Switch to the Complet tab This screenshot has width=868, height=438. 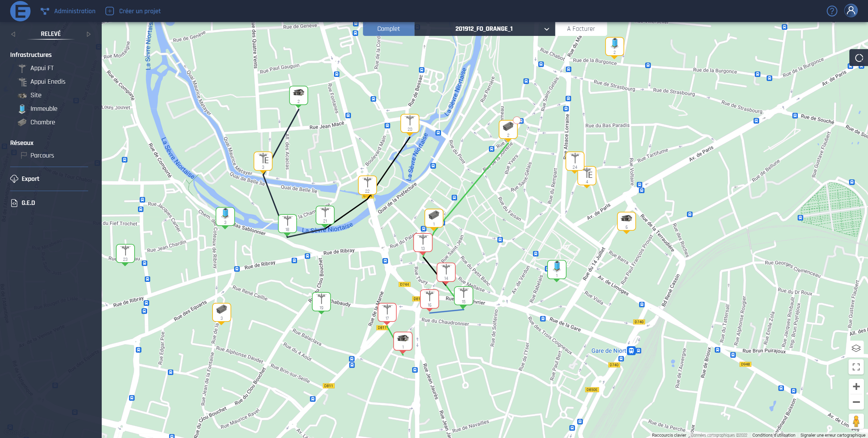coord(388,29)
